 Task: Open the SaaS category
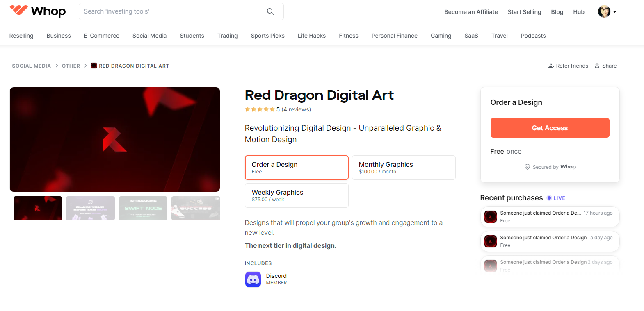471,36
